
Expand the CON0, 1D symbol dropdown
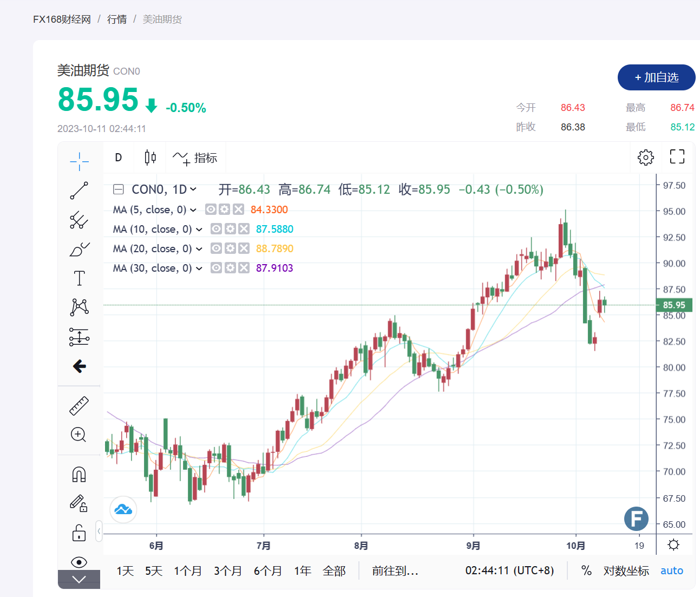pyautogui.click(x=193, y=189)
